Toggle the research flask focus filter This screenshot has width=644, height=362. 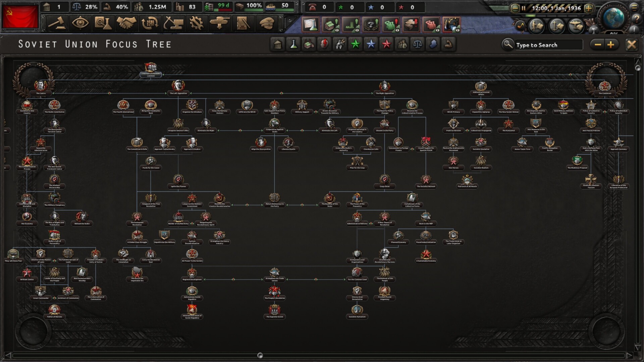click(293, 44)
